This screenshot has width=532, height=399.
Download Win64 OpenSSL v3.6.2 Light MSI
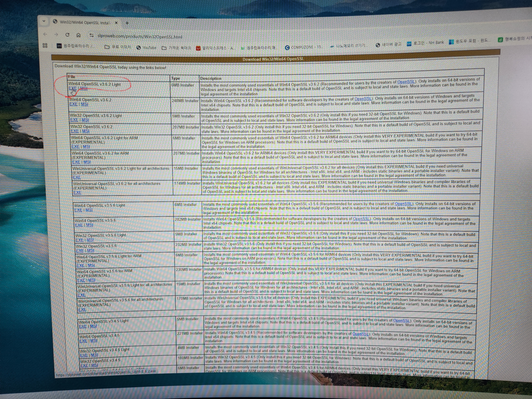84,88
